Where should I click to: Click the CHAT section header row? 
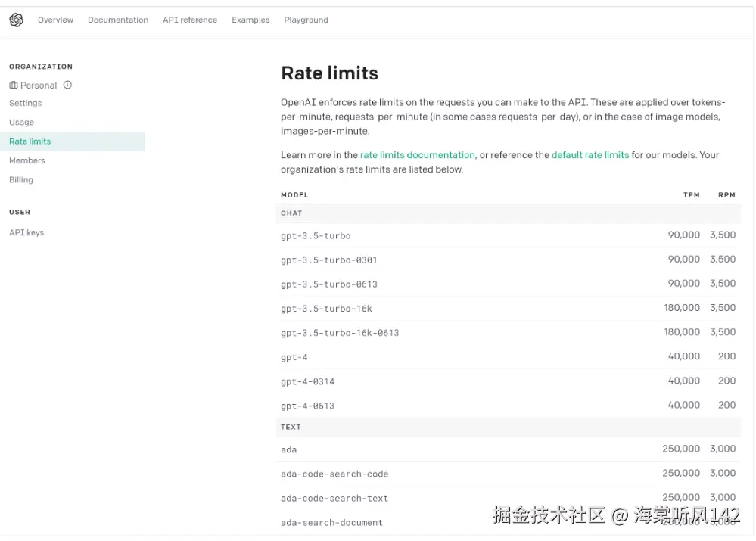[x=509, y=213]
